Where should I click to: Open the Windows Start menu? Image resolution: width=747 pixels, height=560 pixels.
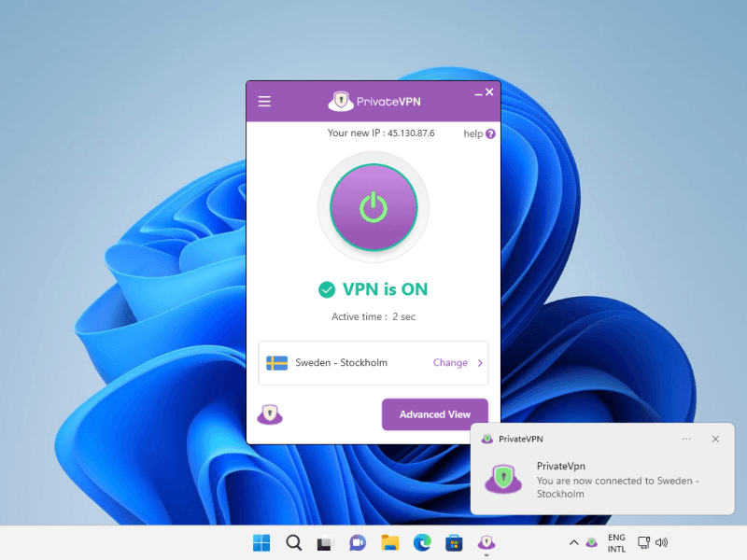coord(261,542)
